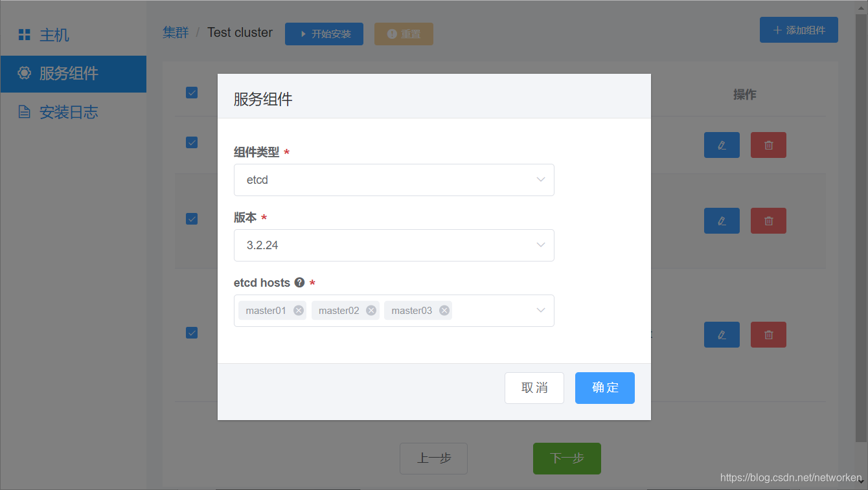
Task: Select the 服务组件 sidebar item
Action: pos(73,74)
